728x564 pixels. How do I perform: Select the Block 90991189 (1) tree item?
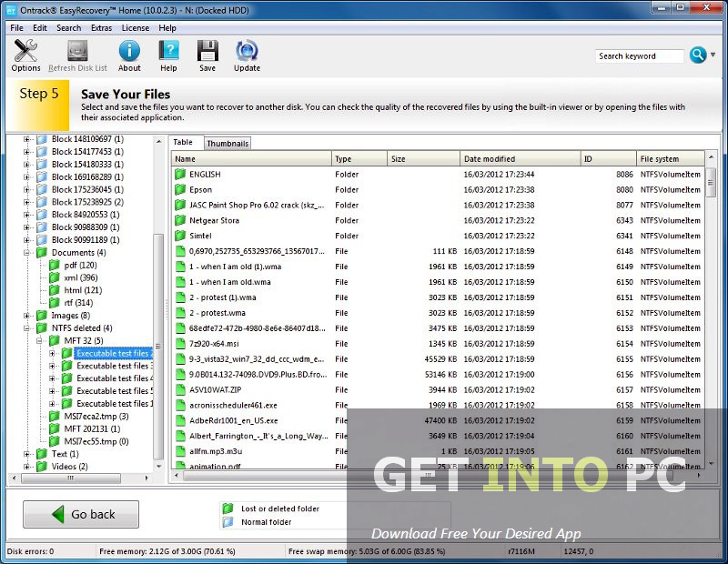[x=86, y=239]
